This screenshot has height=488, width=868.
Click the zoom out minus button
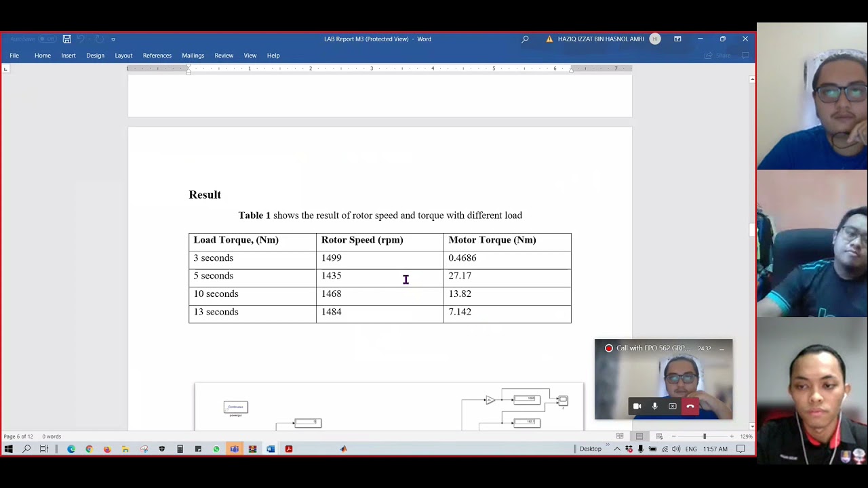tap(673, 436)
